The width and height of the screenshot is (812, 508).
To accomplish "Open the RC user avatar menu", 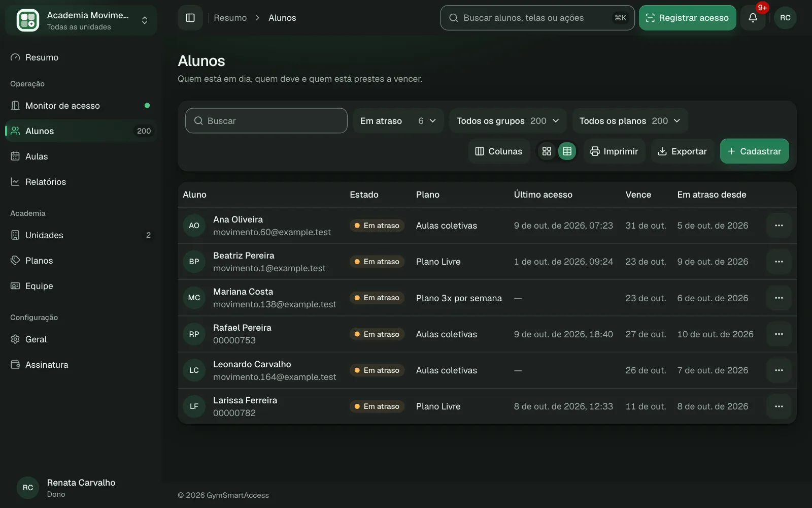I will tap(785, 18).
